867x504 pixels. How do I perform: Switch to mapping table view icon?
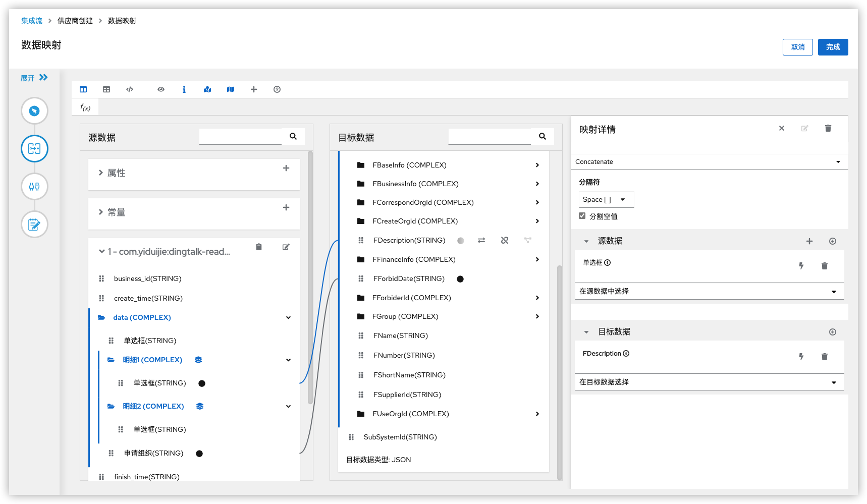point(106,89)
